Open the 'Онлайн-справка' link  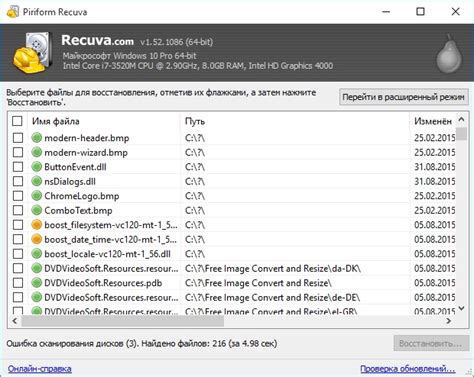[x=40, y=369]
